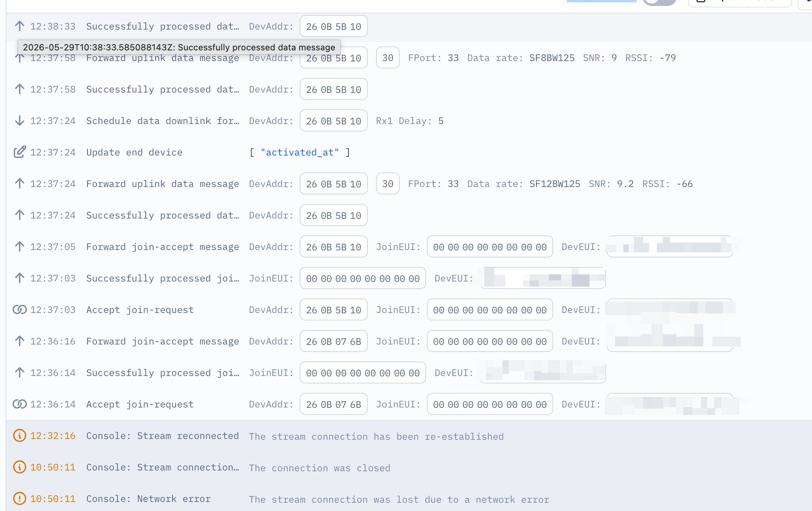Click the edit pencil icon beside Update end device
This screenshot has height=511, width=812.
[20, 152]
